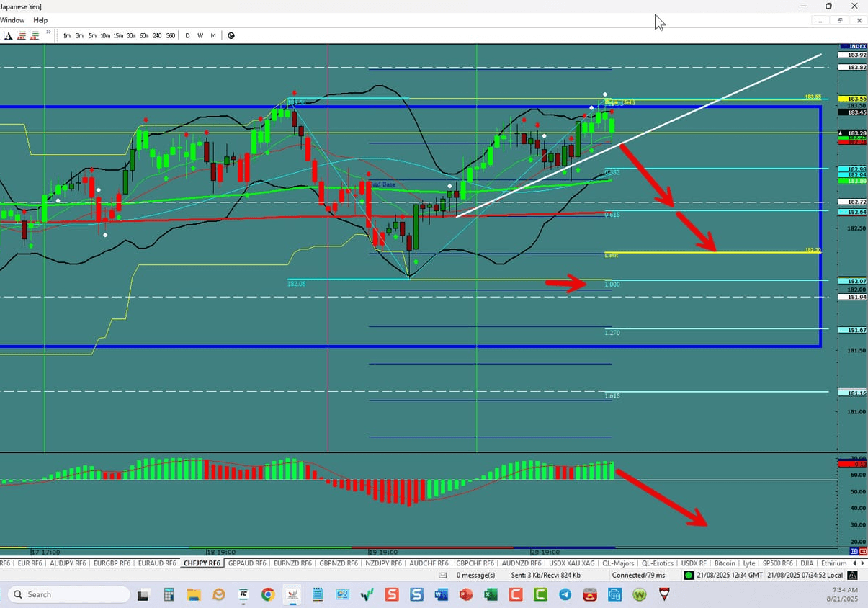The width and height of the screenshot is (868, 608).
Task: Click the clock icon on the toolbar
Action: click(x=231, y=35)
